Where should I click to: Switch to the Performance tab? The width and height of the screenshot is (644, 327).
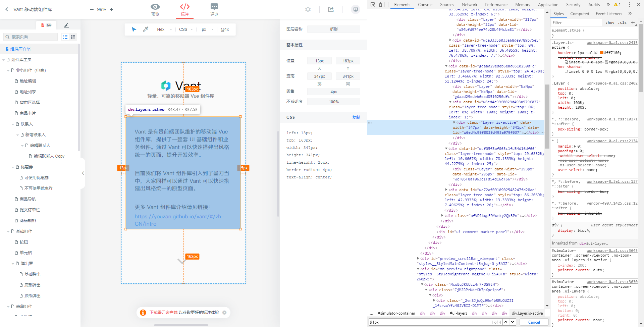(x=496, y=5)
